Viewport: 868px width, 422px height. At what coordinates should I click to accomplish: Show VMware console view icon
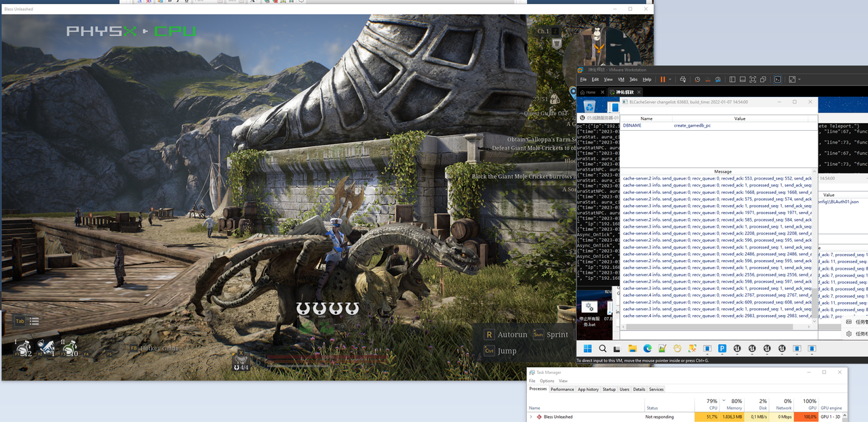point(777,79)
